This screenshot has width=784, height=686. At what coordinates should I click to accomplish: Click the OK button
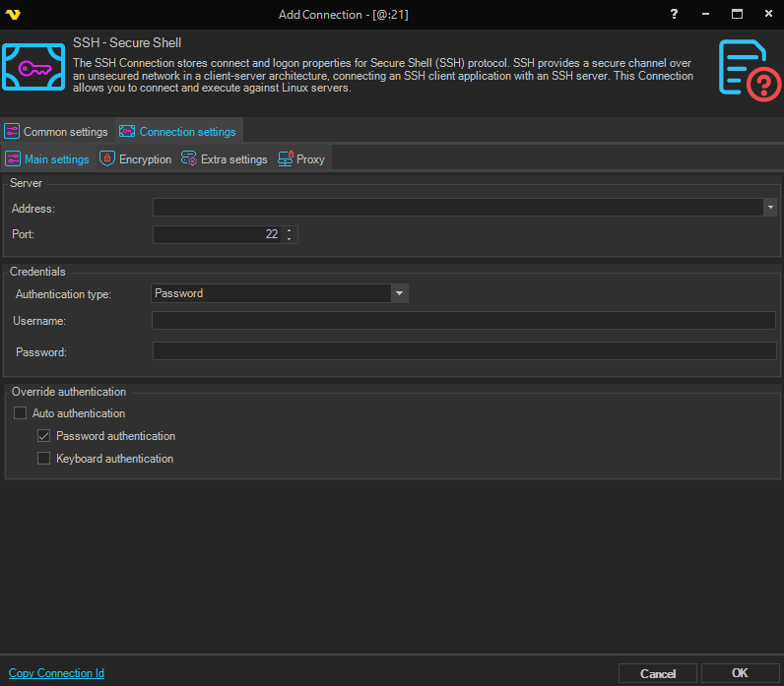point(740,673)
